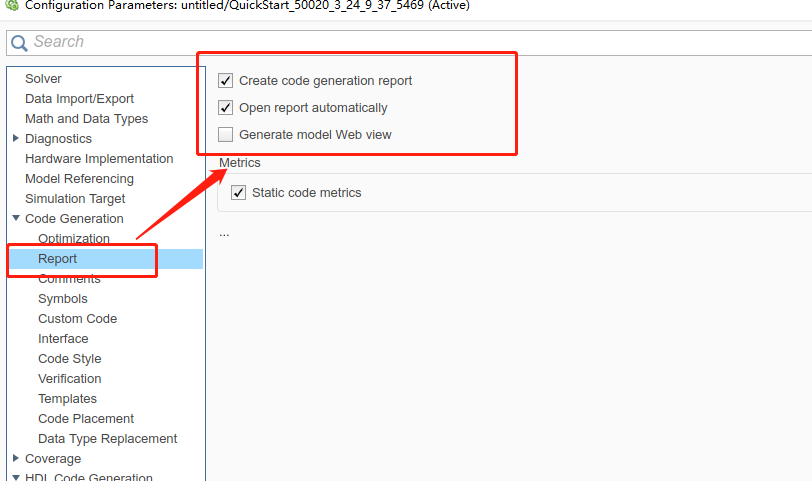812x481 pixels.
Task: Select Model Referencing category
Action: point(79,179)
